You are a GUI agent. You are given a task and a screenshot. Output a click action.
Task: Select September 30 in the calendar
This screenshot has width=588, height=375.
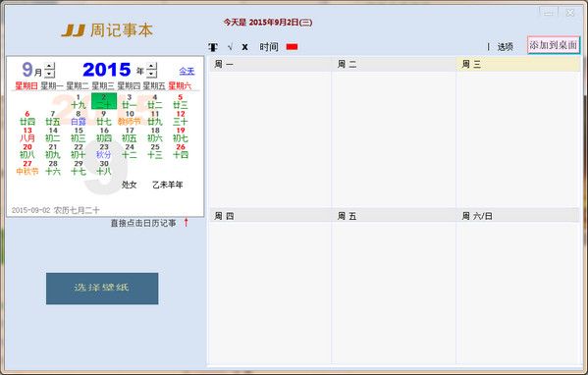coord(104,168)
